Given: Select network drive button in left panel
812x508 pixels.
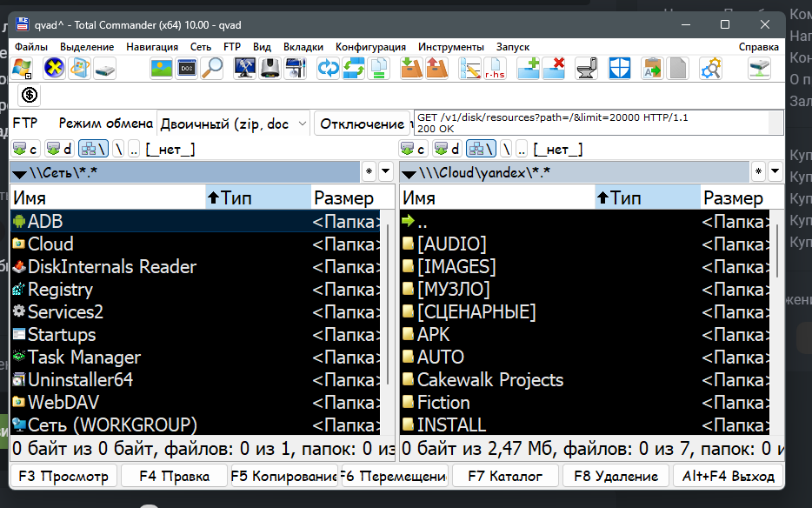Looking at the screenshot, I should click(94, 150).
